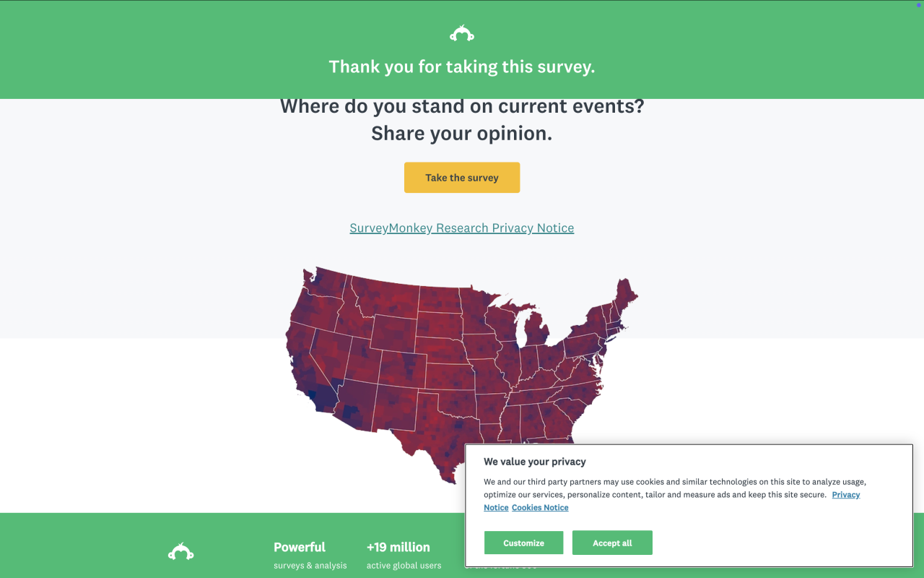Click the SurveyMonkey logo in the header
Viewport: 924px width, 578px height.
[462, 33]
